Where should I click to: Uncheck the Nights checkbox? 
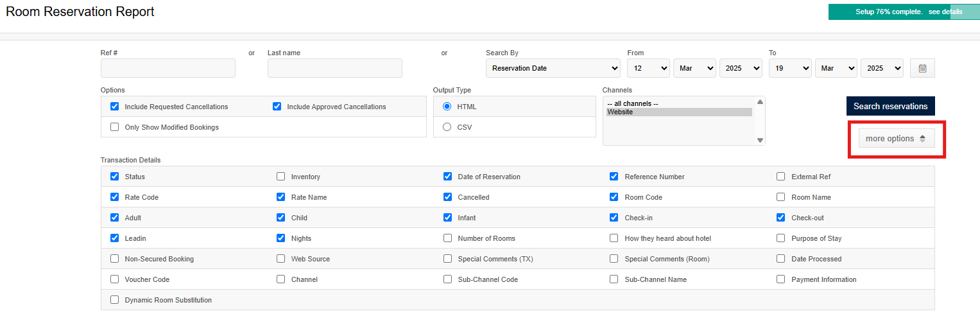(x=281, y=238)
